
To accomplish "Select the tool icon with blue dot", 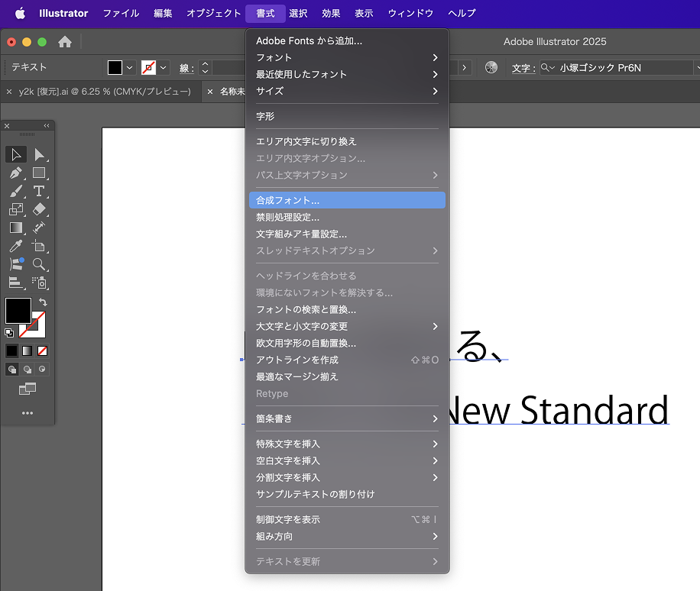I will click(x=16, y=264).
